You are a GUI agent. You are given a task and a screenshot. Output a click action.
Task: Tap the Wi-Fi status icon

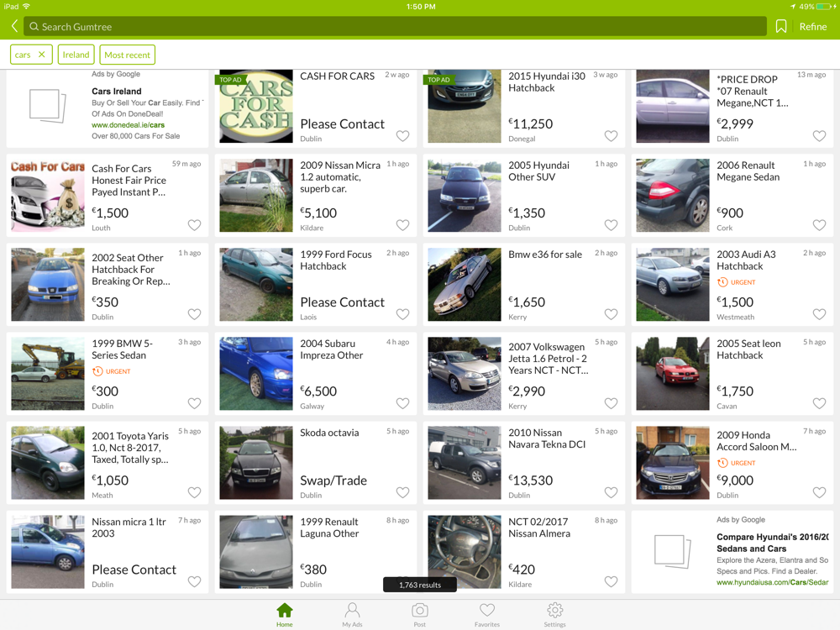[26, 7]
